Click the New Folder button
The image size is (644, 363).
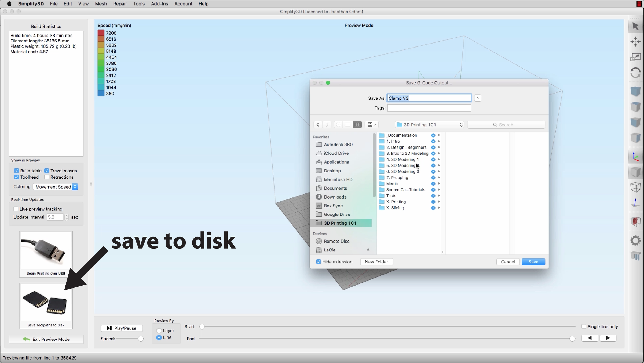pyautogui.click(x=376, y=262)
